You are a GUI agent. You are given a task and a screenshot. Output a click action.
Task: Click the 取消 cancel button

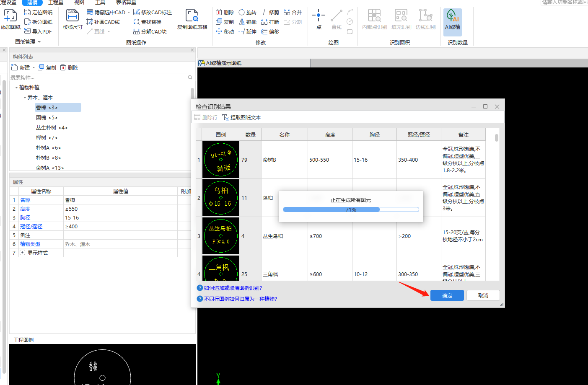coord(483,295)
